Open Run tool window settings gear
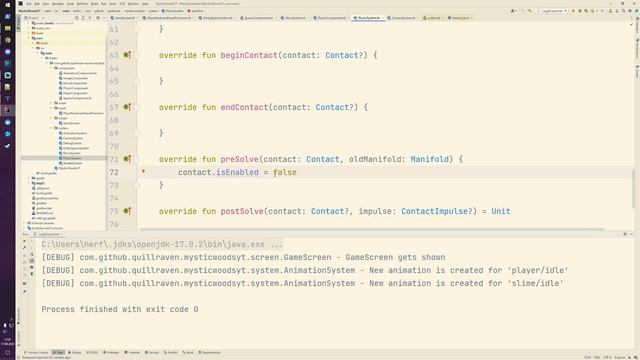Image resolution: width=640 pixels, height=360 pixels. coord(625,234)
